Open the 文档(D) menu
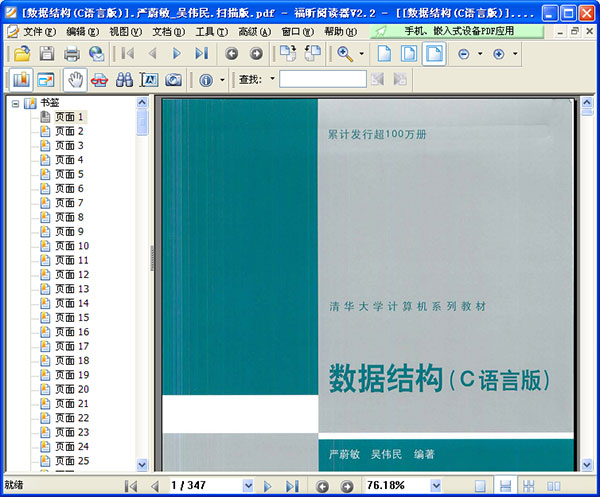 tap(168, 31)
